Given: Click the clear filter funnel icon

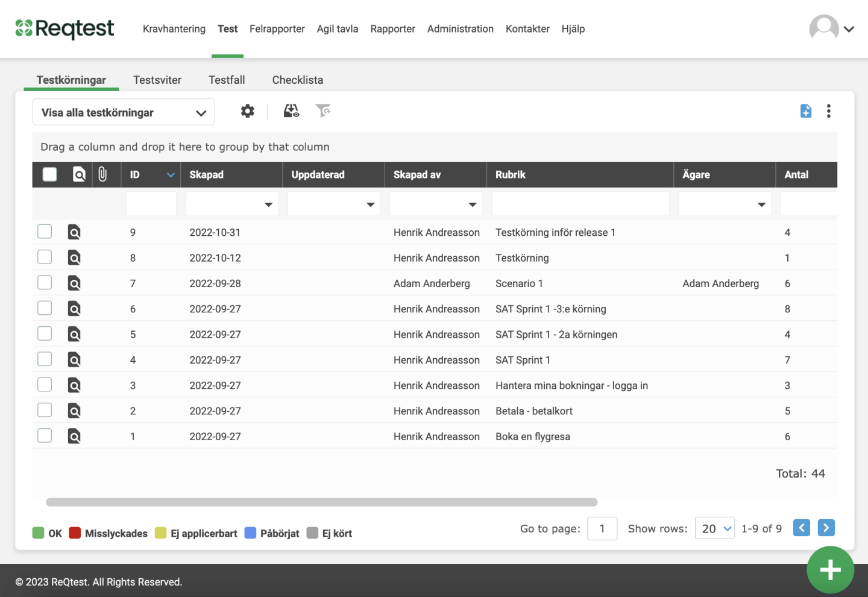Looking at the screenshot, I should tap(323, 111).
